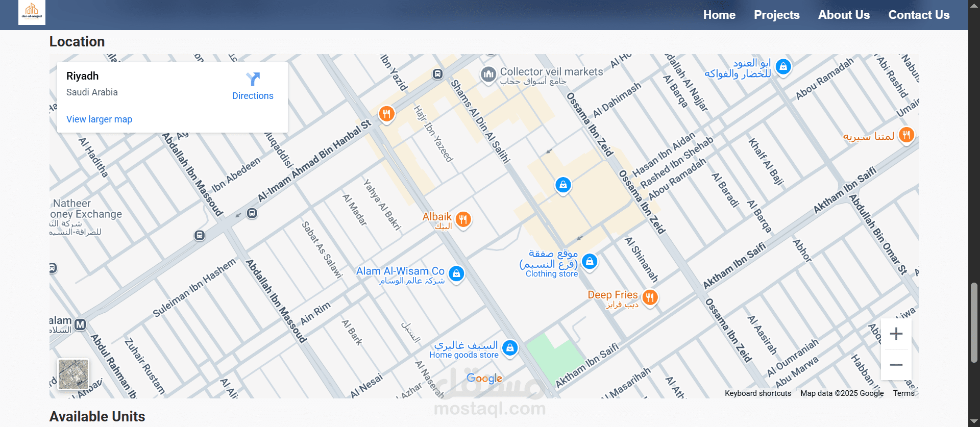
Task: Select the Albaik restaurant pin
Action: tap(463, 220)
